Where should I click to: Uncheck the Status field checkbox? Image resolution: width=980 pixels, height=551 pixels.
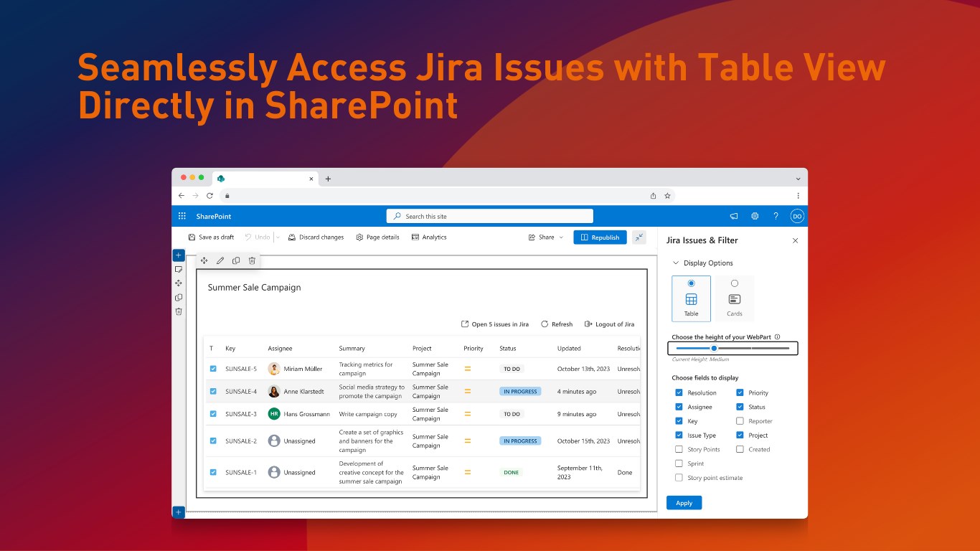point(740,407)
